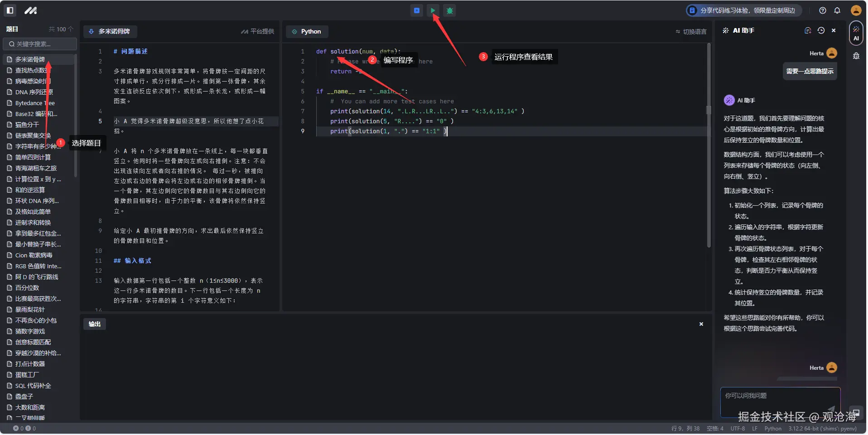Image resolution: width=868 pixels, height=435 pixels.
Task: Click the icon below the AI side button
Action: 856,56
